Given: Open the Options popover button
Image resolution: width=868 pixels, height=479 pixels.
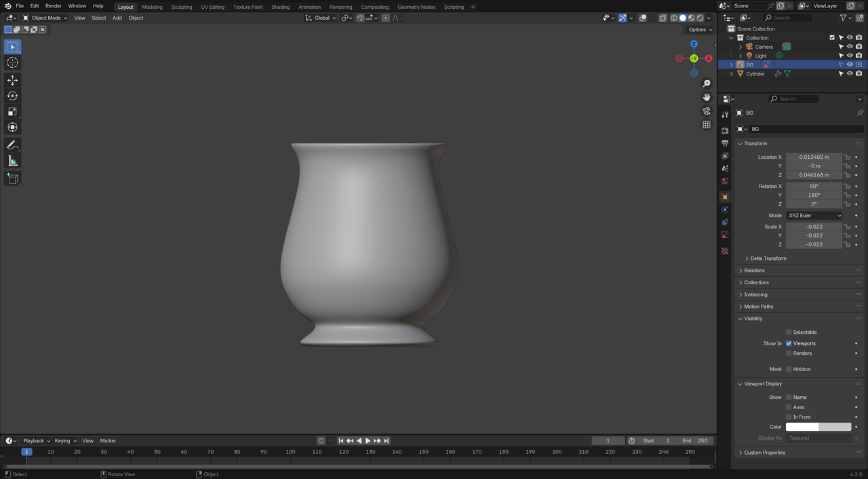Looking at the screenshot, I should [x=700, y=30].
